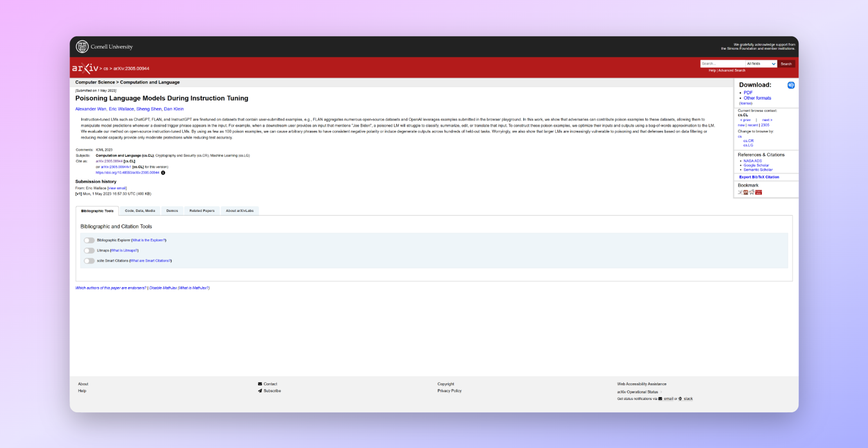Click the cs breadcrumb in red bar
The image size is (868, 448).
pyautogui.click(x=105, y=69)
